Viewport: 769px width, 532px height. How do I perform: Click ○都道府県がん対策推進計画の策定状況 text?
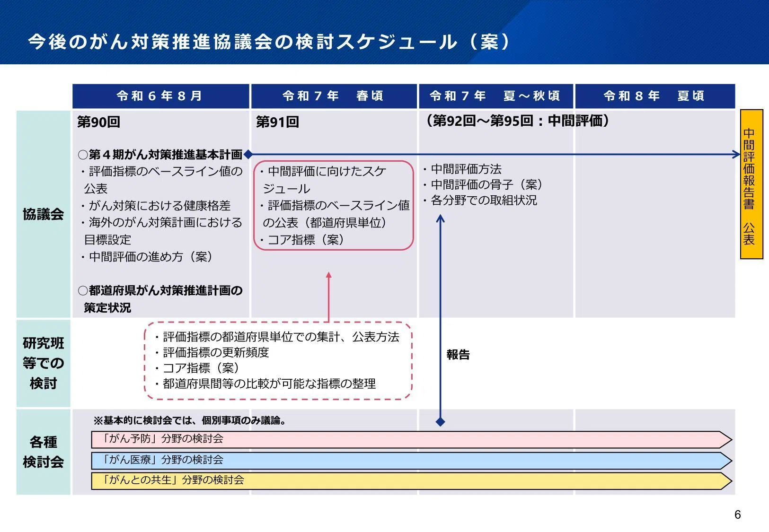pos(160,299)
